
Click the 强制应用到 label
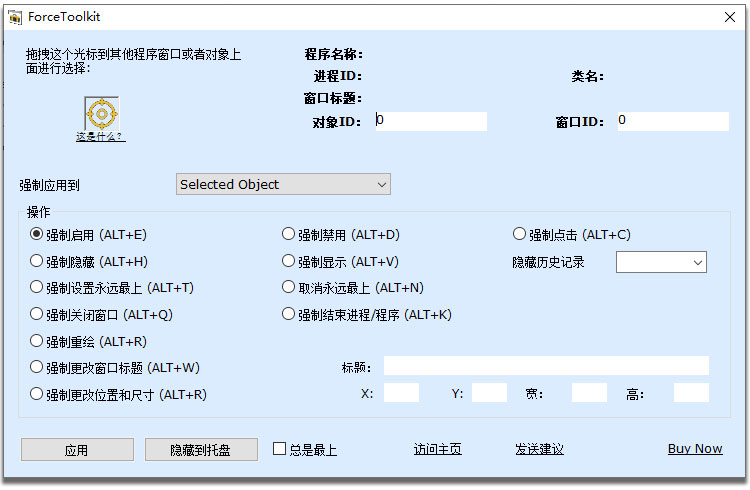49,185
